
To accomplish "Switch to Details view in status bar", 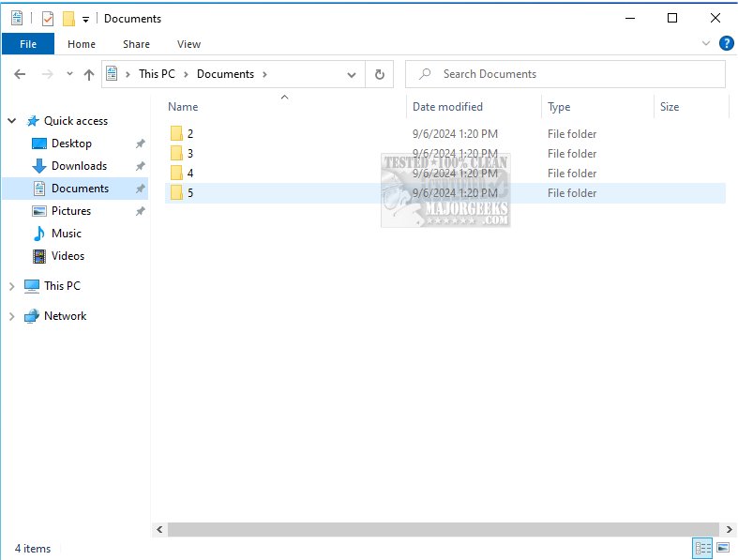I will coord(702,548).
